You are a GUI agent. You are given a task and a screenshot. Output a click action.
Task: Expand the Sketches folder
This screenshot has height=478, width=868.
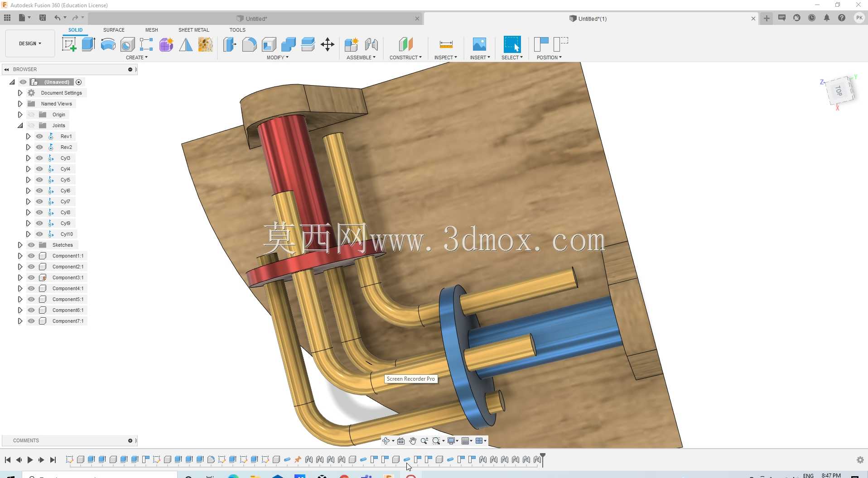tap(20, 245)
